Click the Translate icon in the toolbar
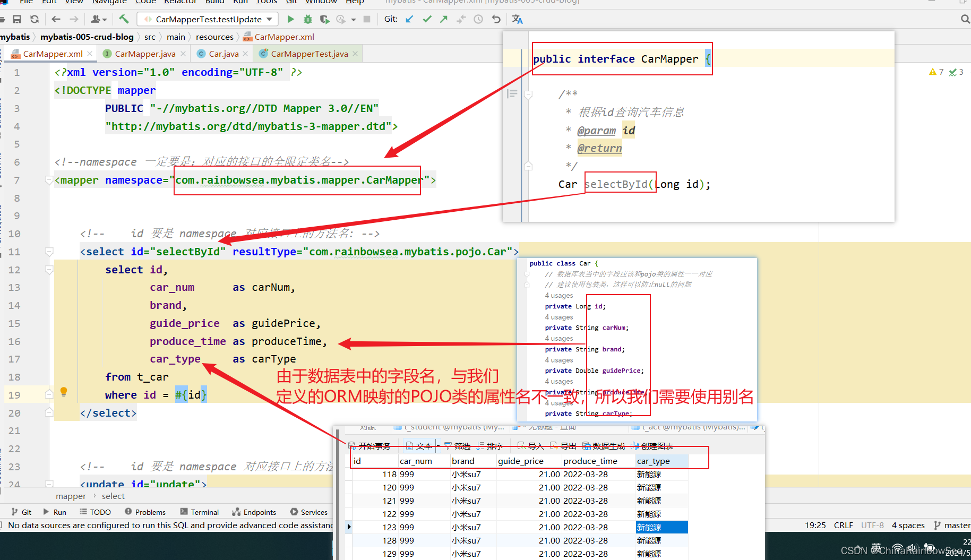Screen dimensions: 971x560 tap(517, 19)
